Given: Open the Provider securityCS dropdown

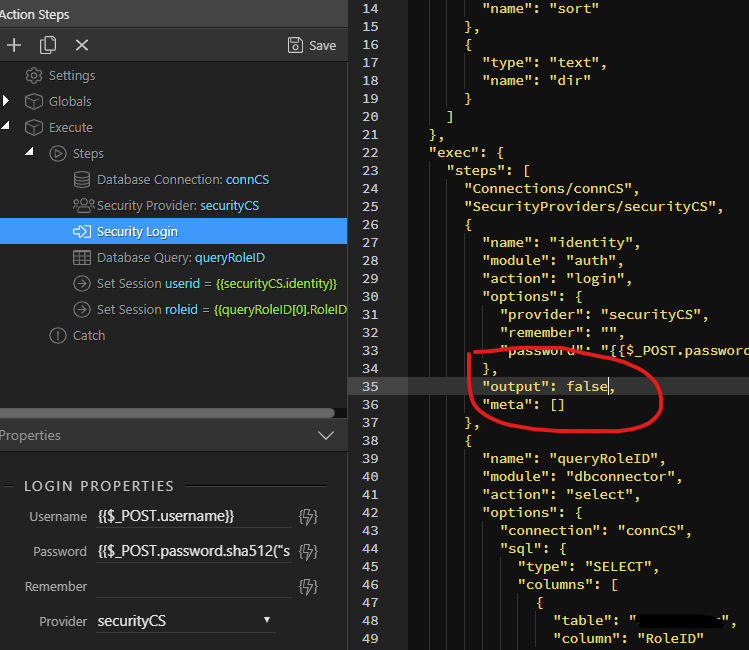Looking at the screenshot, I should (x=185, y=621).
